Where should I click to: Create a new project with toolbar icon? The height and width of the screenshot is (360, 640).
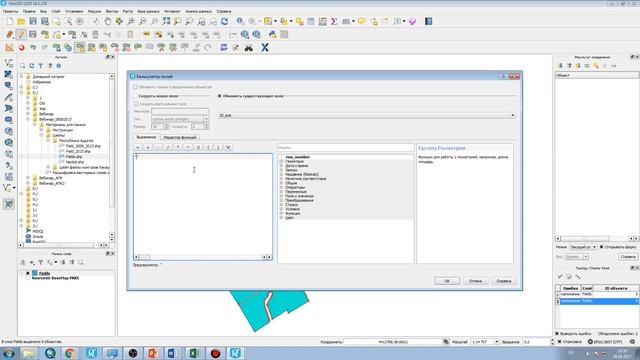tap(9, 21)
